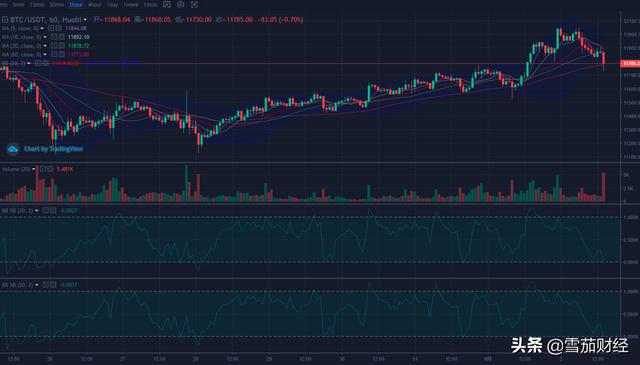Remove Volume (20) indicator via delete icon

tap(50, 169)
